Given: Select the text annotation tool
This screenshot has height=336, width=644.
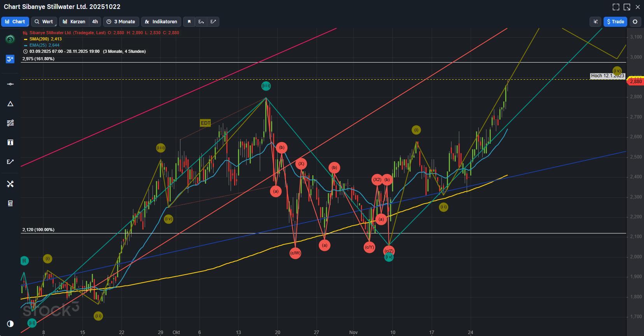Looking at the screenshot, I should pos(10,143).
